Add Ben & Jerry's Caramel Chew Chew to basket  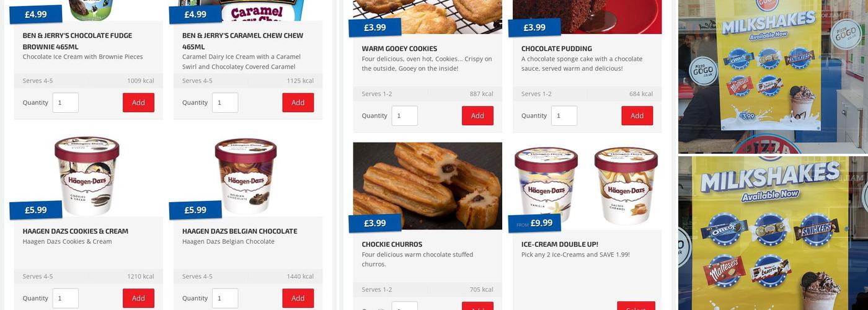[298, 102]
